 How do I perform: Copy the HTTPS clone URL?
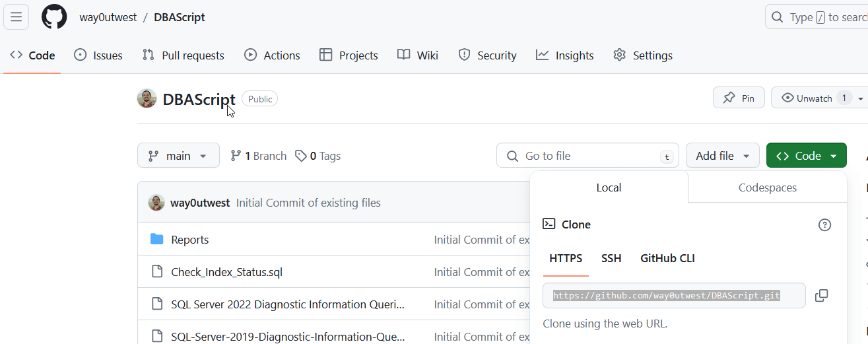coord(821,296)
